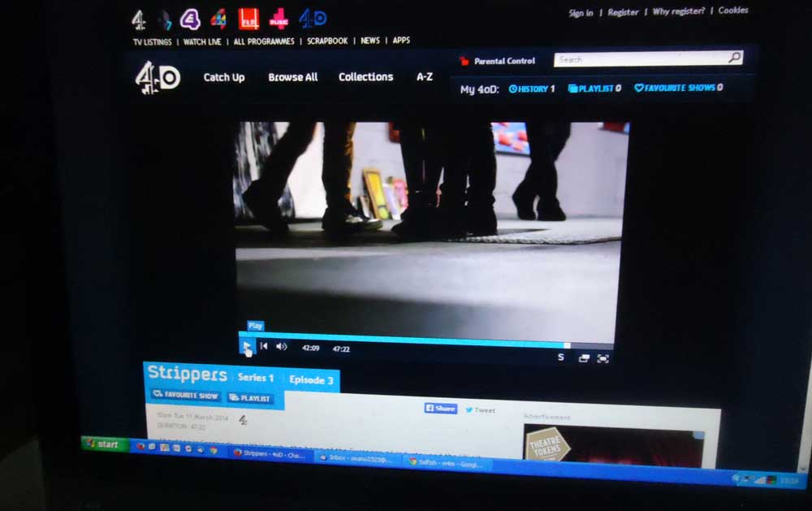Screen dimensions: 812x511
Task: Click the Windows Start button
Action: pyautogui.click(x=104, y=444)
